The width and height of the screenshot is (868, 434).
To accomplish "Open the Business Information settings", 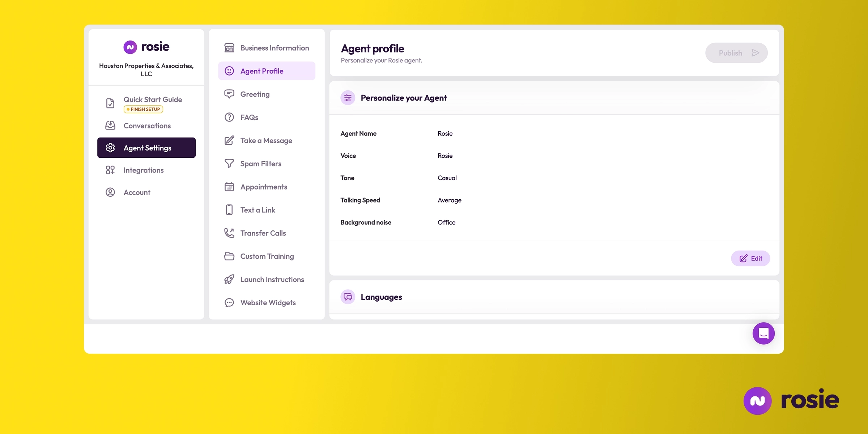I will click(267, 48).
